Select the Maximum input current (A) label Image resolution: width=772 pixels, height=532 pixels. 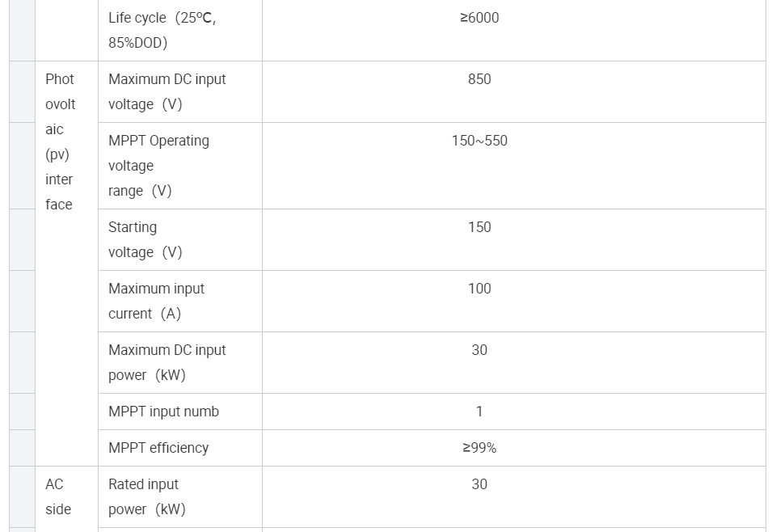(x=157, y=301)
